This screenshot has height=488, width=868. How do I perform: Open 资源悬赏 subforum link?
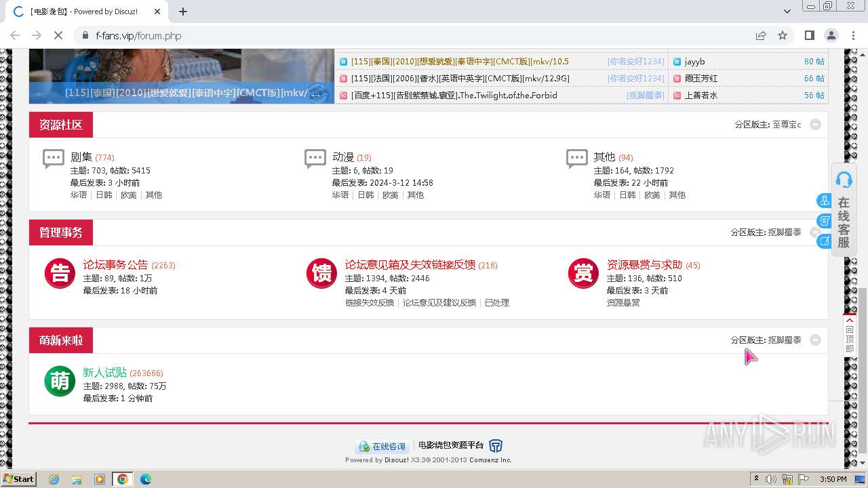623,303
